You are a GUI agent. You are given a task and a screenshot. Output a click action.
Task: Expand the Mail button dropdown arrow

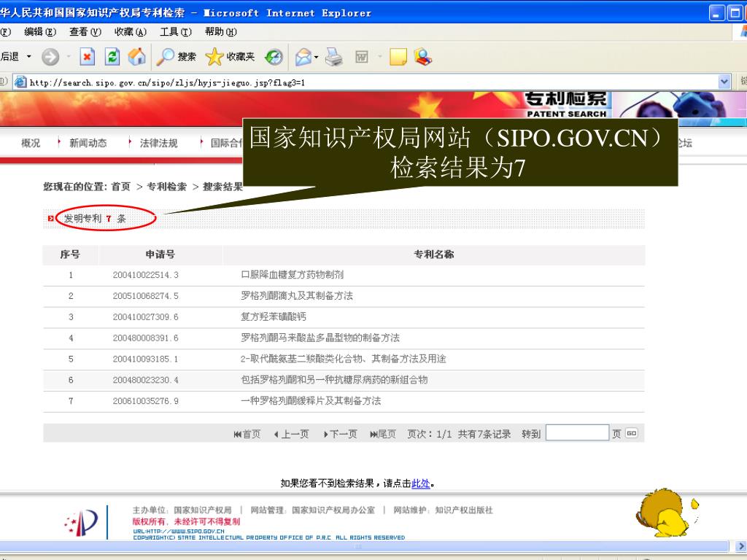(317, 58)
